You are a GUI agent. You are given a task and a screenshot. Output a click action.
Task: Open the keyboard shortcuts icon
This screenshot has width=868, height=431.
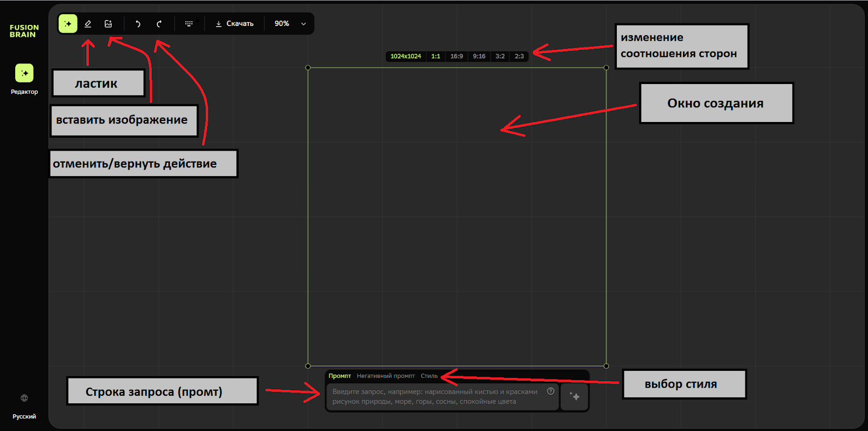189,24
